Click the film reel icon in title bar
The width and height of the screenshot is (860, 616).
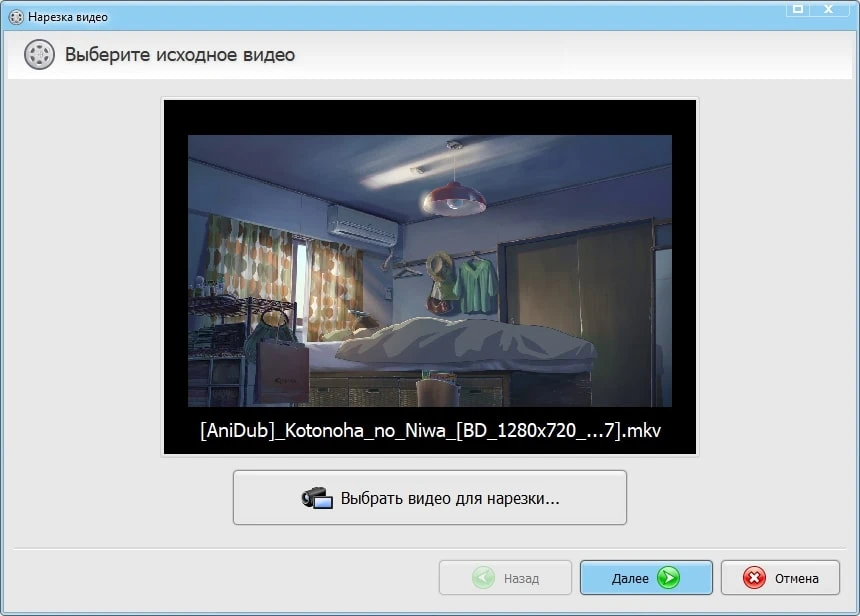[x=14, y=17]
